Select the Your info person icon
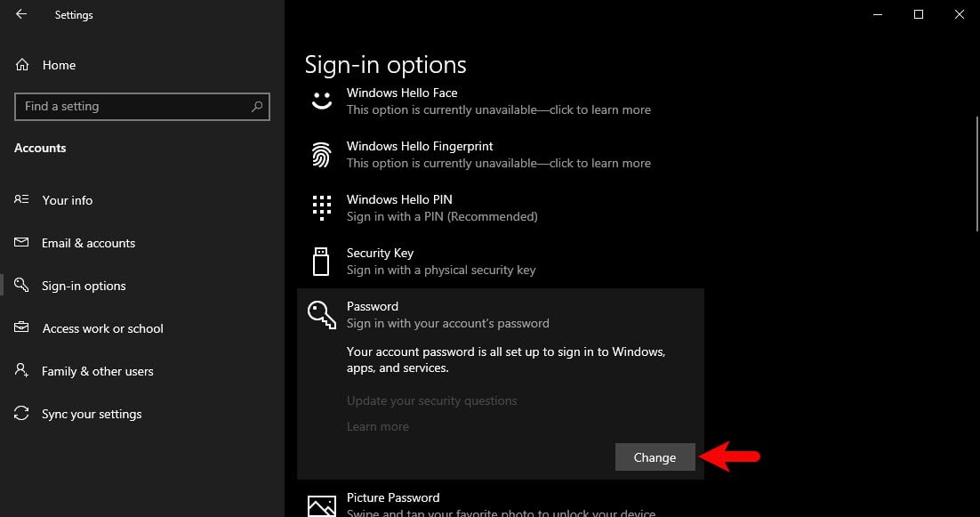This screenshot has height=517, width=980. click(21, 199)
